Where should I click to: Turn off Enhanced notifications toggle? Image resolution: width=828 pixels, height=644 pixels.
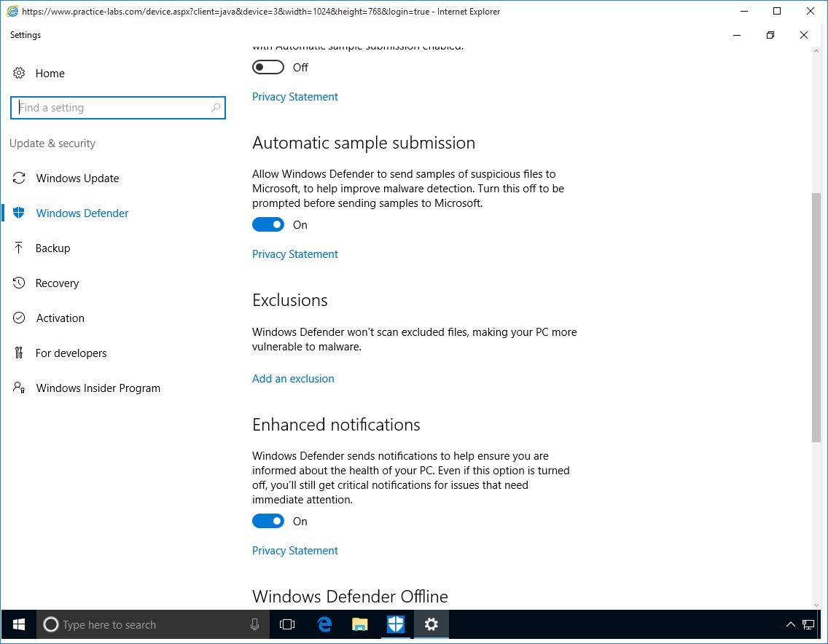tap(268, 521)
